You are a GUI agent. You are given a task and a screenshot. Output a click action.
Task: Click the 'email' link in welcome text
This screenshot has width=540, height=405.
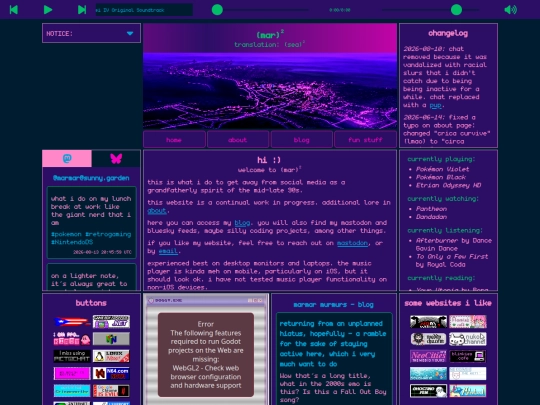tap(168, 251)
